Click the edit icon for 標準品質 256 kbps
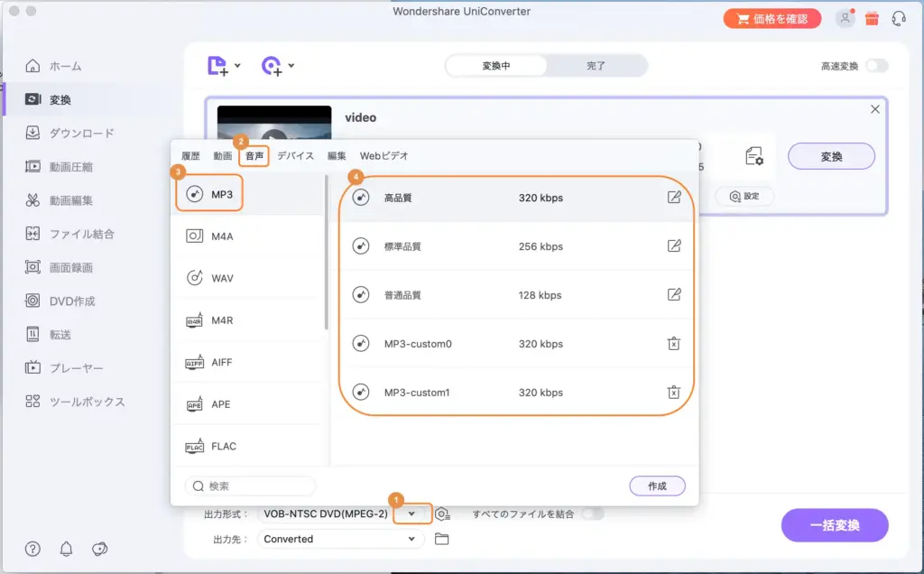The height and width of the screenshot is (574, 924). click(x=673, y=246)
